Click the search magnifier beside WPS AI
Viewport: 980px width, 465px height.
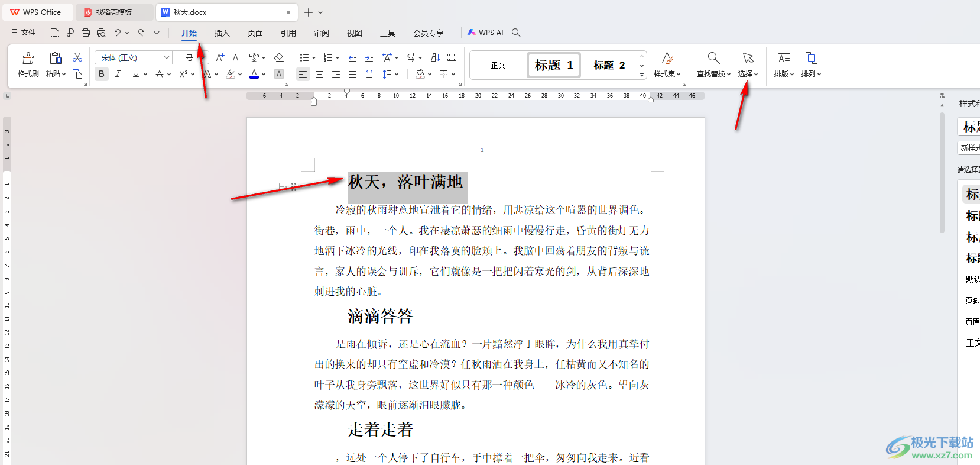click(x=516, y=33)
